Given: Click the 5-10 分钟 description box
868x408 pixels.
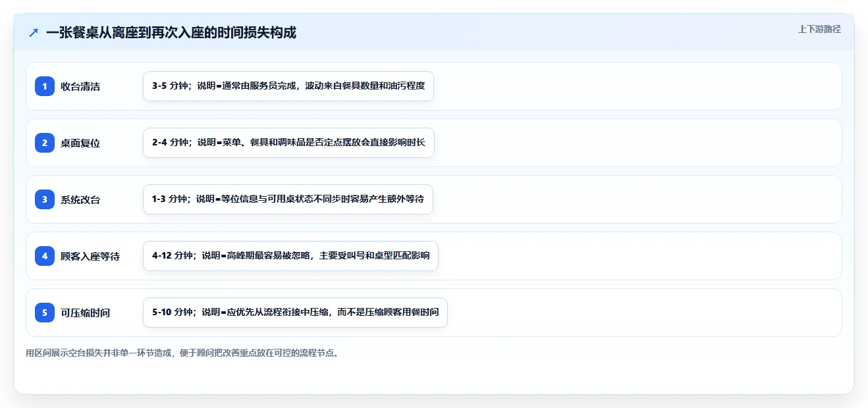Looking at the screenshot, I should tap(295, 313).
